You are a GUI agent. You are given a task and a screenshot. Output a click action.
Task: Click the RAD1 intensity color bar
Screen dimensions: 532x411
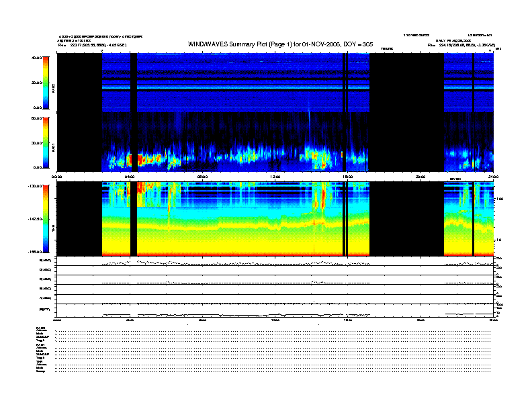[46, 142]
